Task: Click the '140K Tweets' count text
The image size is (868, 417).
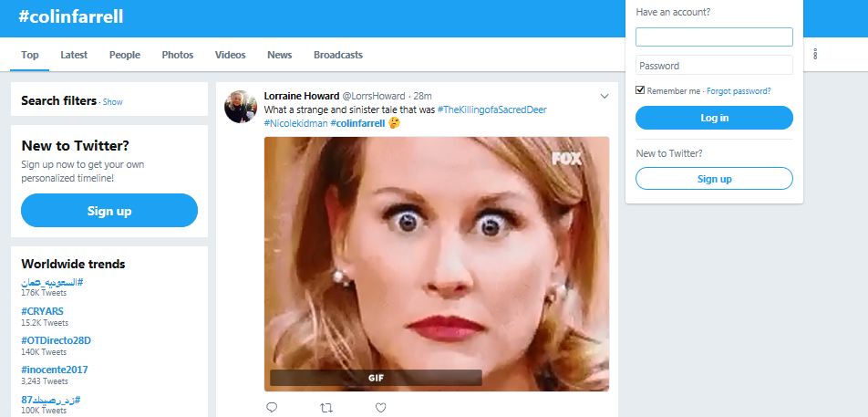Action: pos(44,351)
